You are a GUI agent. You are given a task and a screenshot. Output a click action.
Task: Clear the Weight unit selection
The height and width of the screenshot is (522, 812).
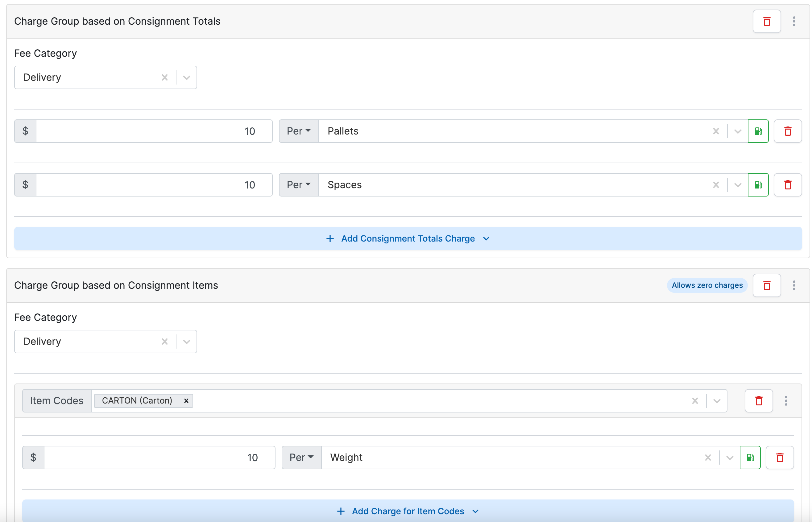point(707,458)
